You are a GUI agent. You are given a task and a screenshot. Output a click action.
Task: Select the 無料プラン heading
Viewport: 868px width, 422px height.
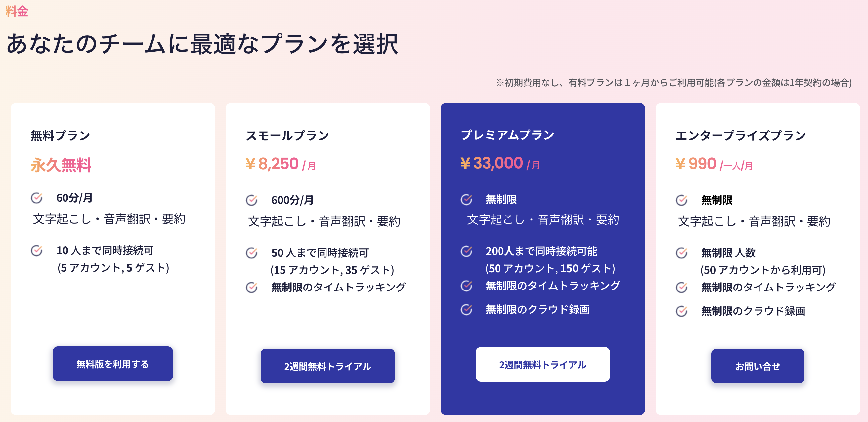(60, 135)
